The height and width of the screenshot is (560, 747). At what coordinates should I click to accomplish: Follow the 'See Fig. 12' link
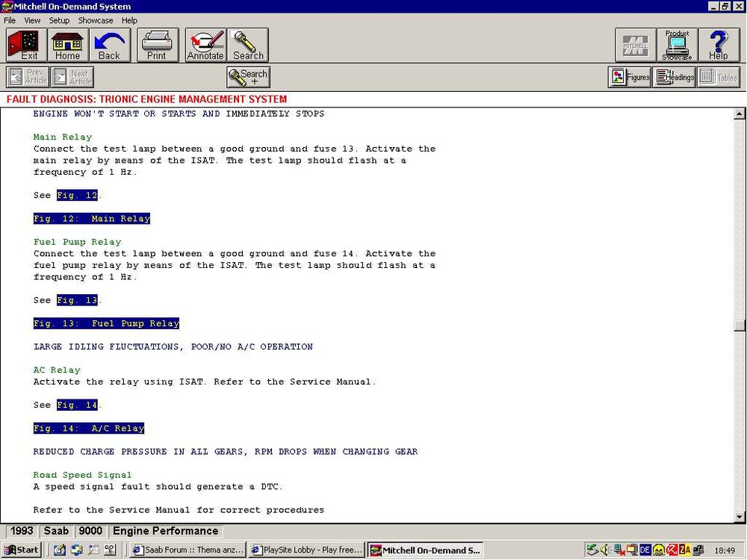(77, 195)
